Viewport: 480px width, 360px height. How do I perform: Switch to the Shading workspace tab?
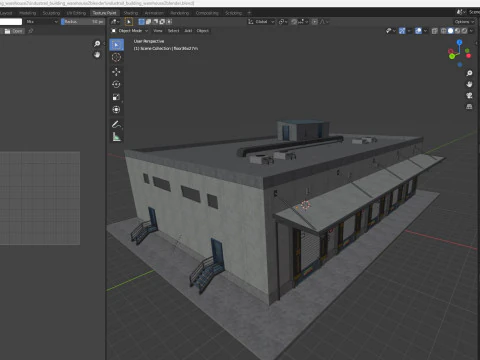click(x=131, y=13)
